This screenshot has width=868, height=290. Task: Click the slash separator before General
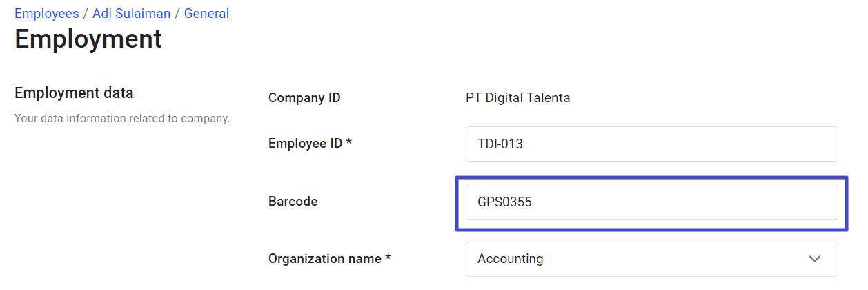tap(177, 14)
